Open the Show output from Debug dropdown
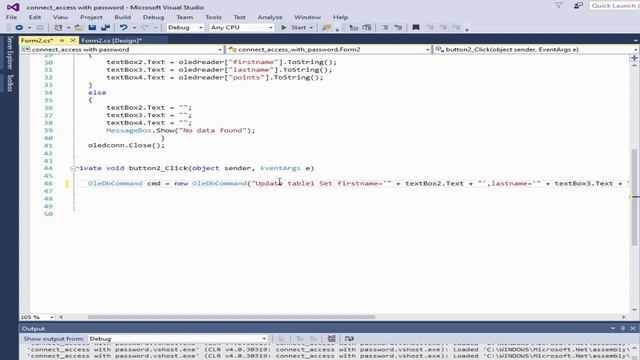 click(178, 339)
